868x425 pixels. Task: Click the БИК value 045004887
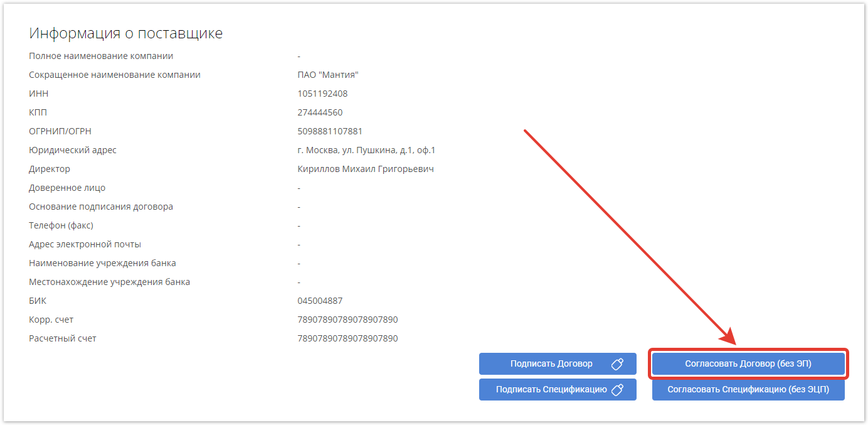coord(320,301)
